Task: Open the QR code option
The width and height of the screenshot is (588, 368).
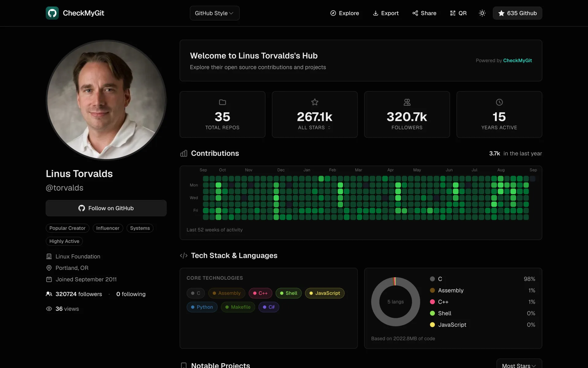Action: [x=458, y=13]
